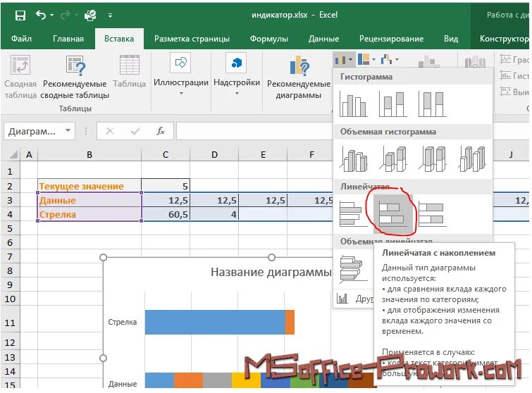Click cell Текущее значение
This screenshot has height=393, width=532.
89,186
